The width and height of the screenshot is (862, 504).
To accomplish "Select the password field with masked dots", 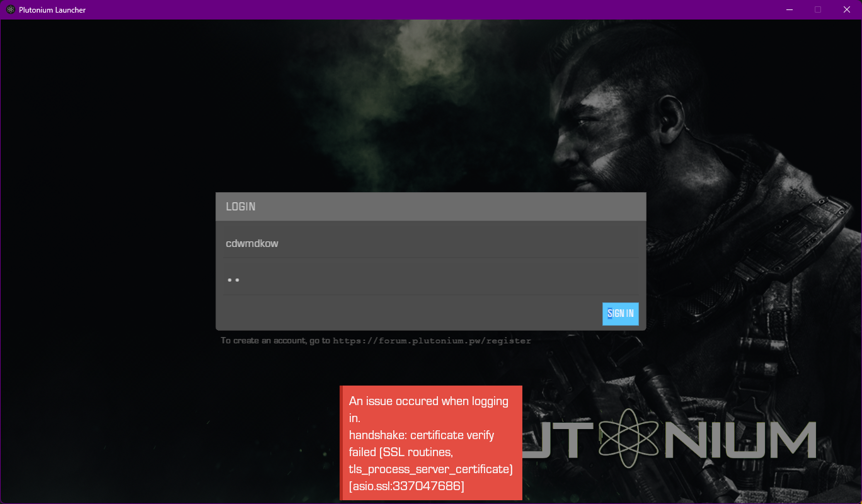I will point(431,280).
